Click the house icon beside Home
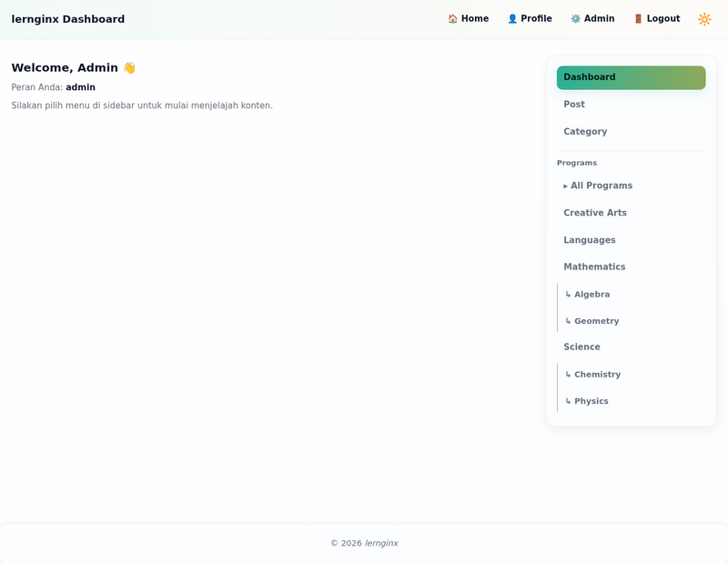 [x=452, y=18]
